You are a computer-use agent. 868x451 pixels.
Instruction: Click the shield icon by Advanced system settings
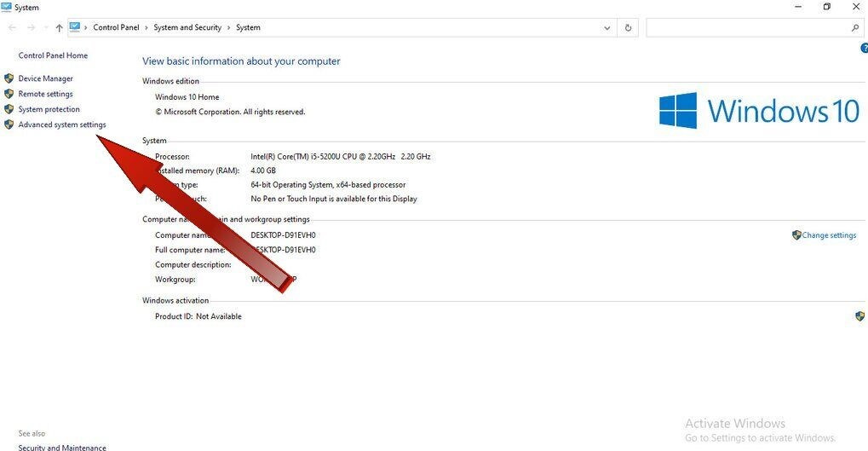(x=9, y=124)
